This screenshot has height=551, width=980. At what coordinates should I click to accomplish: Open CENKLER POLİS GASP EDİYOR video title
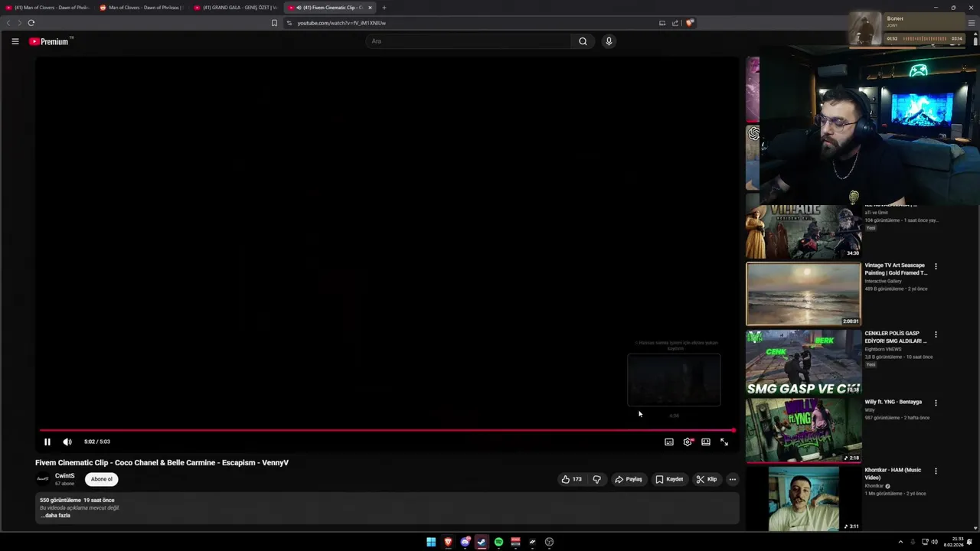pyautogui.click(x=896, y=337)
